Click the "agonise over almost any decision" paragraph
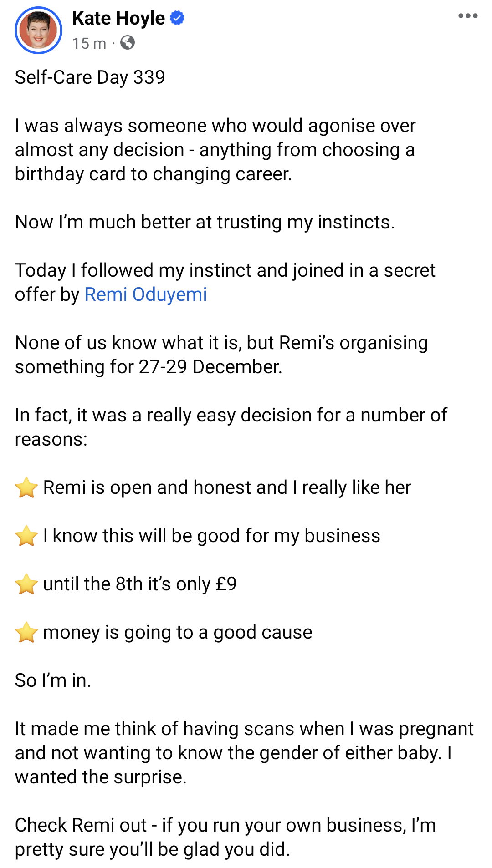Screen dimensions: 492x868 pyautogui.click(x=215, y=150)
